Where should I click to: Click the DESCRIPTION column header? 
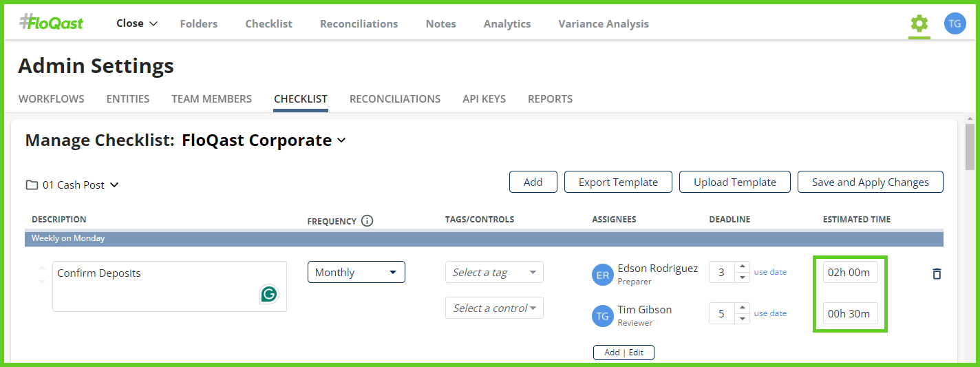[x=59, y=220]
